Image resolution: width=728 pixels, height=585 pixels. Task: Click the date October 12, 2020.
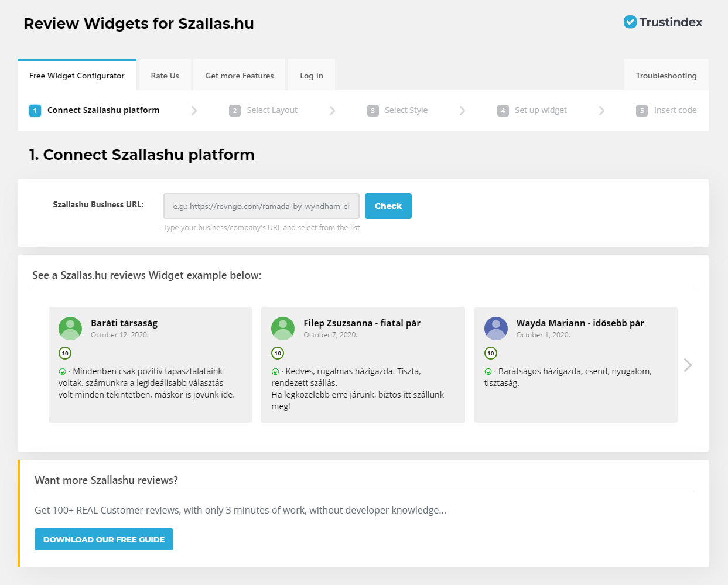(119, 335)
